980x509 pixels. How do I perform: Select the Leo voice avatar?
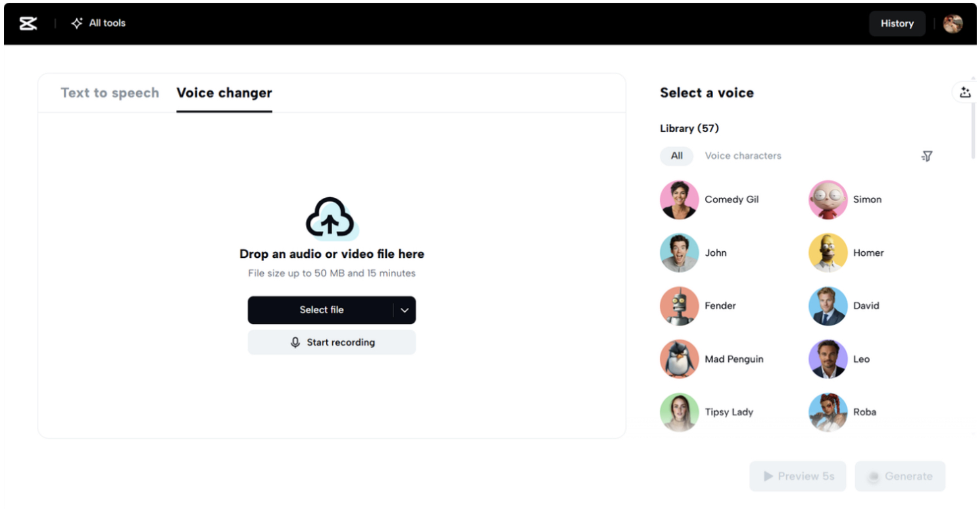click(828, 359)
